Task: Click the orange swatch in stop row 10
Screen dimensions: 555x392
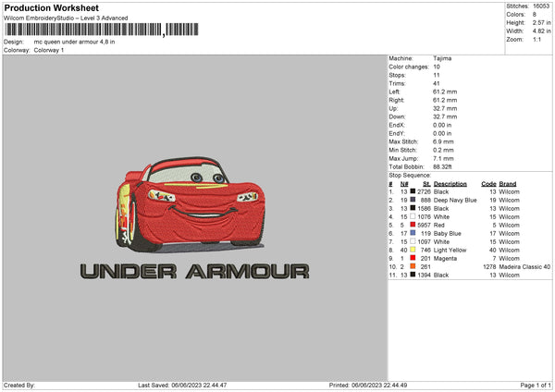Action: click(x=413, y=266)
